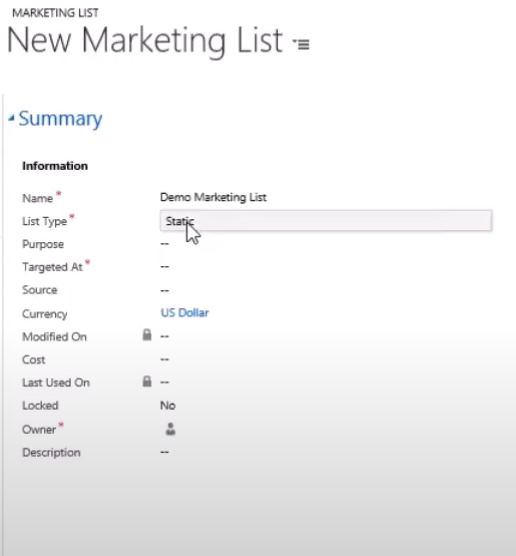This screenshot has height=556, width=516.
Task: Click the Summary section heading
Action: (x=60, y=118)
